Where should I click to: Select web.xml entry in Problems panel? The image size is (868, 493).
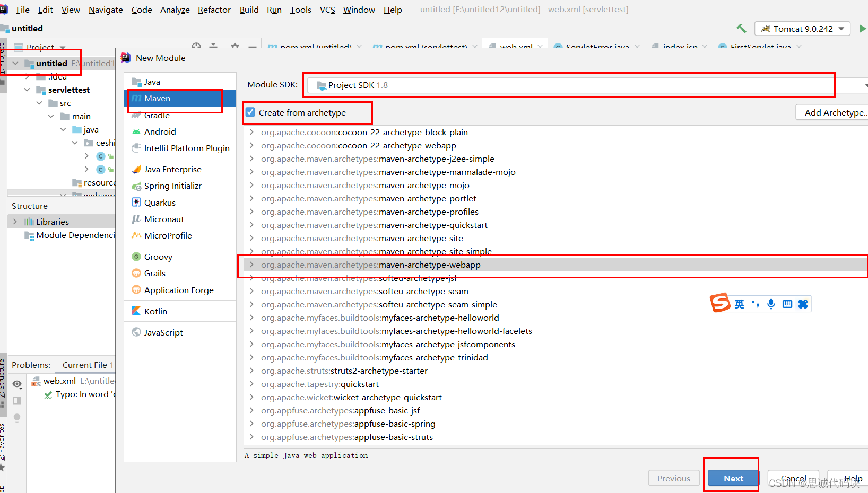(72, 381)
